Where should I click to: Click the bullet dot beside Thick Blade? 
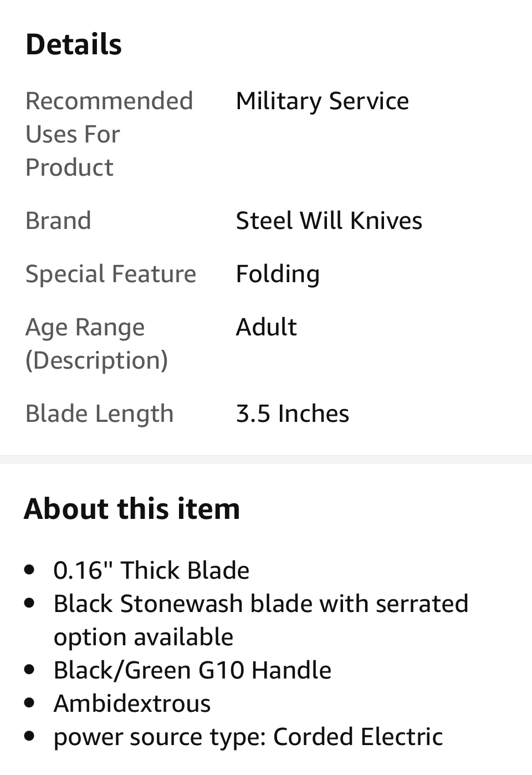30,570
